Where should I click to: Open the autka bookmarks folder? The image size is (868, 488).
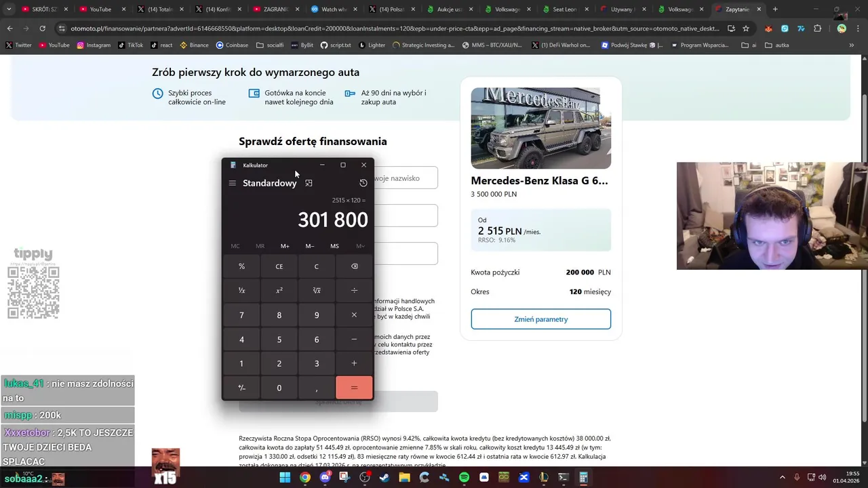tap(777, 45)
